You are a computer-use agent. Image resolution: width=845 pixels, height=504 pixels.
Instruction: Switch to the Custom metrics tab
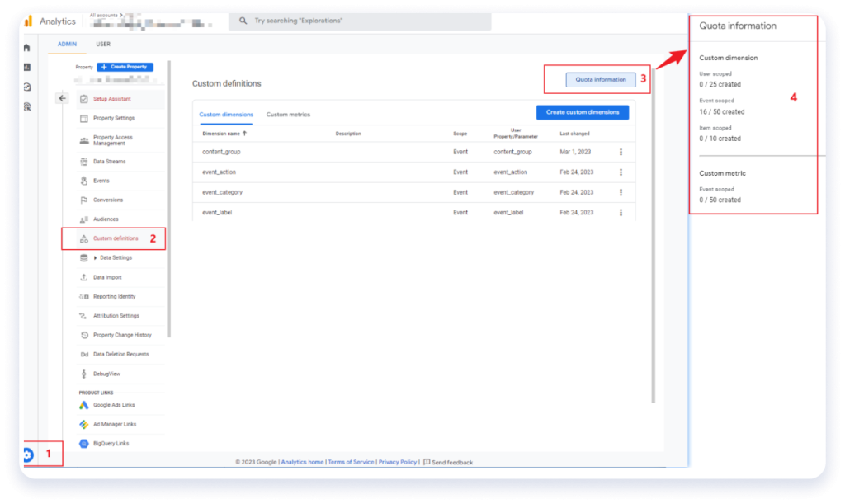click(x=288, y=115)
